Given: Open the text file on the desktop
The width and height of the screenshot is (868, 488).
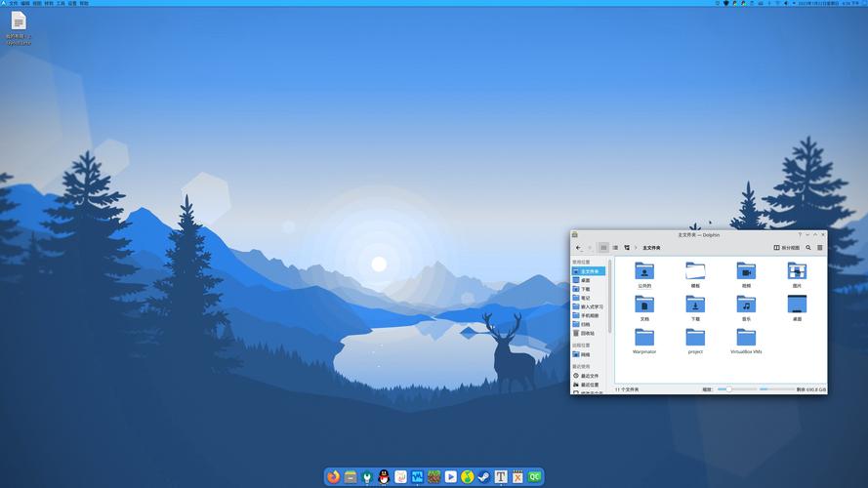Looking at the screenshot, I should pos(19,22).
